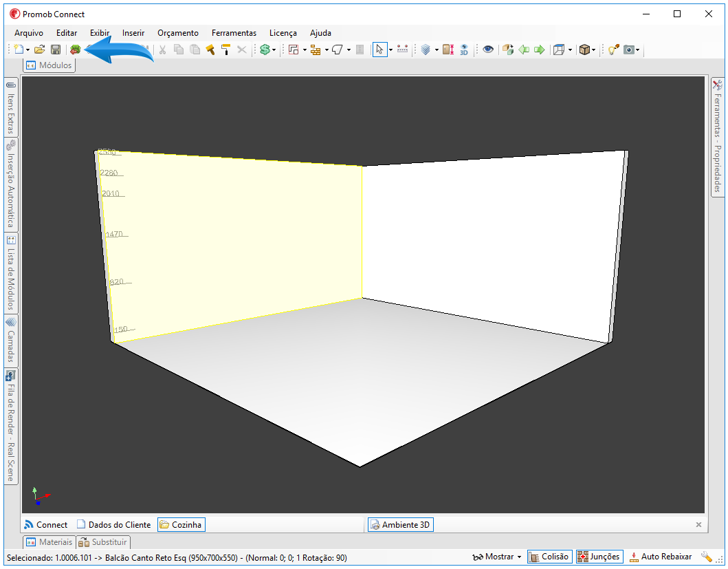Switch to the Dados do Cliente tab
The height and width of the screenshot is (569, 728).
[113, 525]
